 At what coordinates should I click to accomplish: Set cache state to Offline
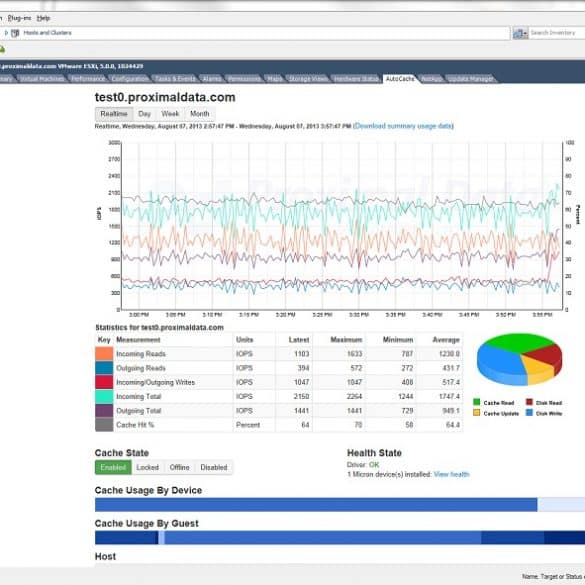click(179, 467)
